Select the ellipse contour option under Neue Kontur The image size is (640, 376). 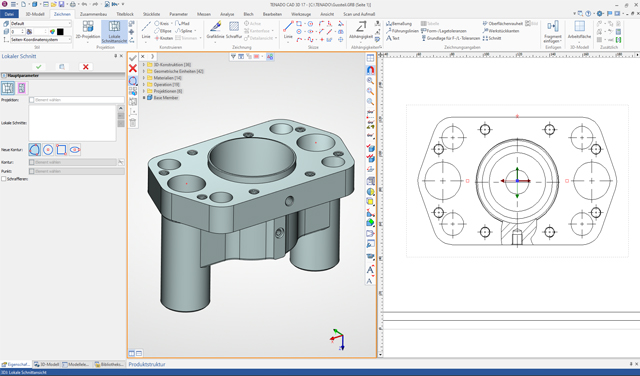75,150
